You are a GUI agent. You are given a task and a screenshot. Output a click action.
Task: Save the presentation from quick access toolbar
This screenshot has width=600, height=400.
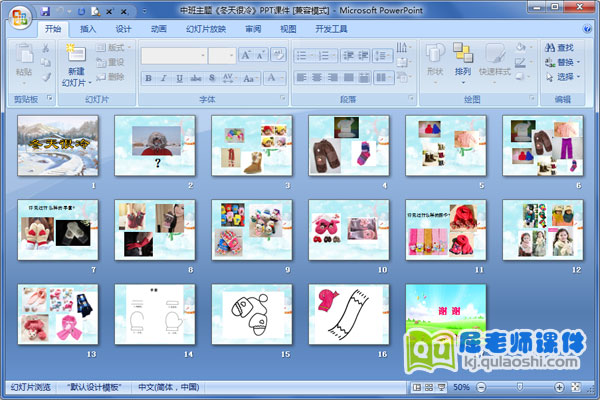(x=45, y=10)
